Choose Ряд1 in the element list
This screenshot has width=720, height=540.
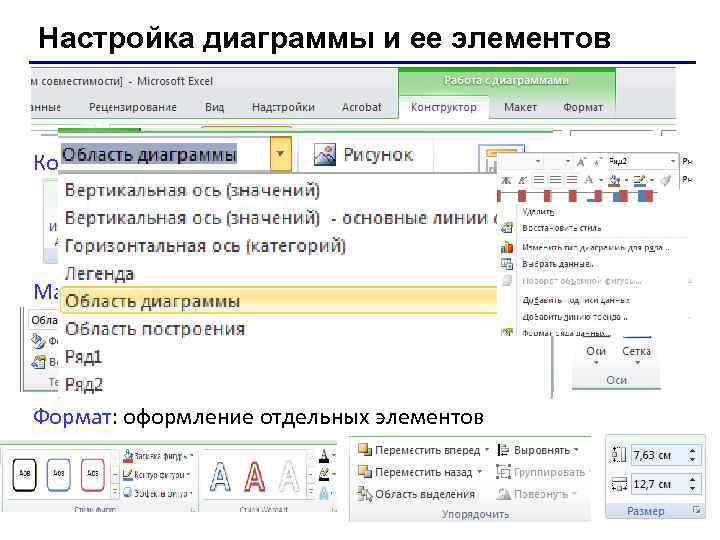coord(83,357)
